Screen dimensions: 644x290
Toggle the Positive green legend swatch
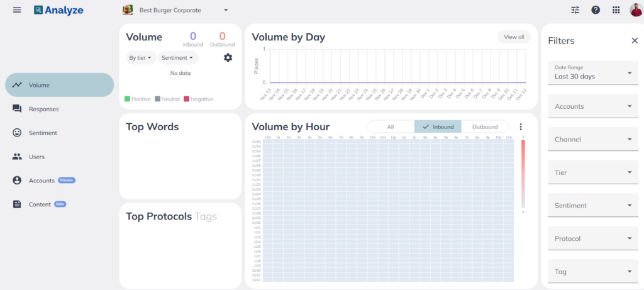tap(127, 99)
